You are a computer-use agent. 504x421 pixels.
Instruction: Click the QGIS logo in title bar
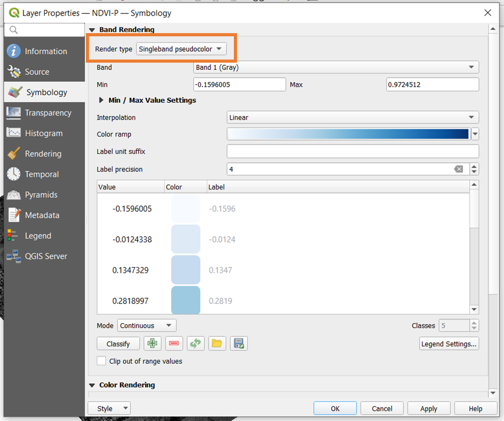pos(14,13)
